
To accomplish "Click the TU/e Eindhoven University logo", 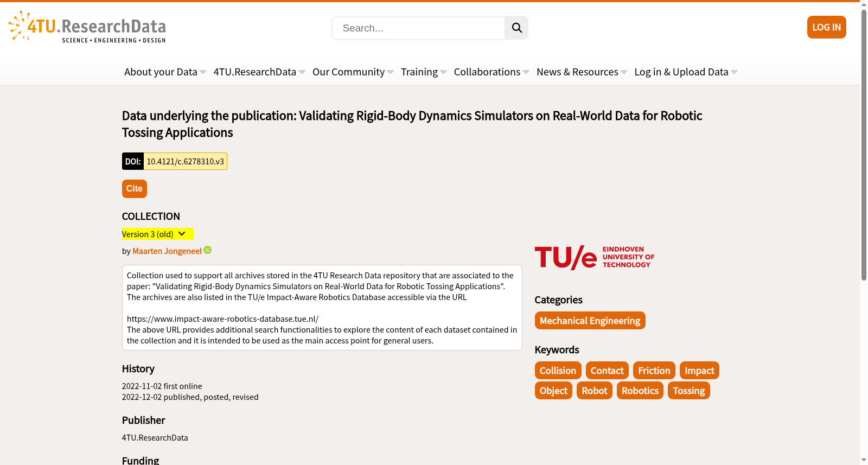I will coord(595,257).
